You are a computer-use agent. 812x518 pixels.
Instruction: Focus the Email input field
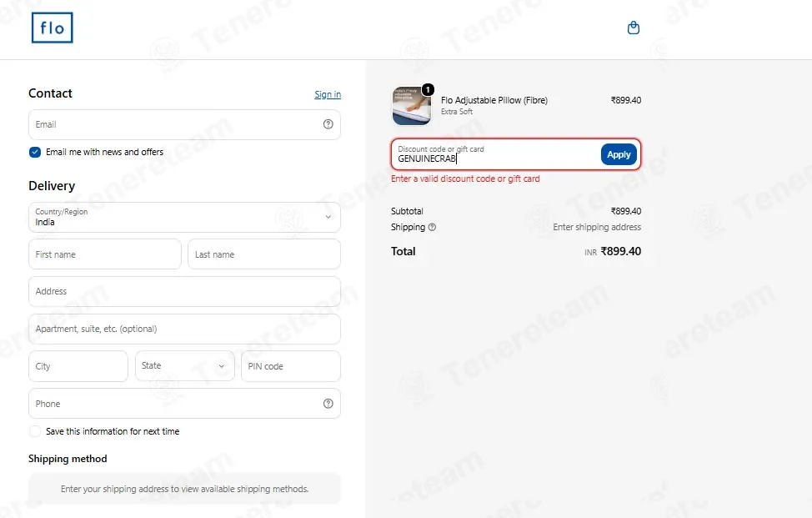tap(184, 124)
